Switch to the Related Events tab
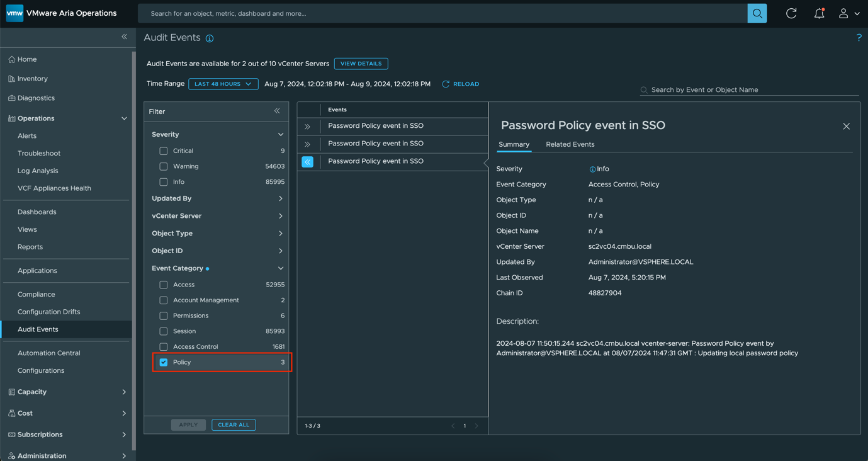Screen dimensions: 868x461 (x=570, y=144)
